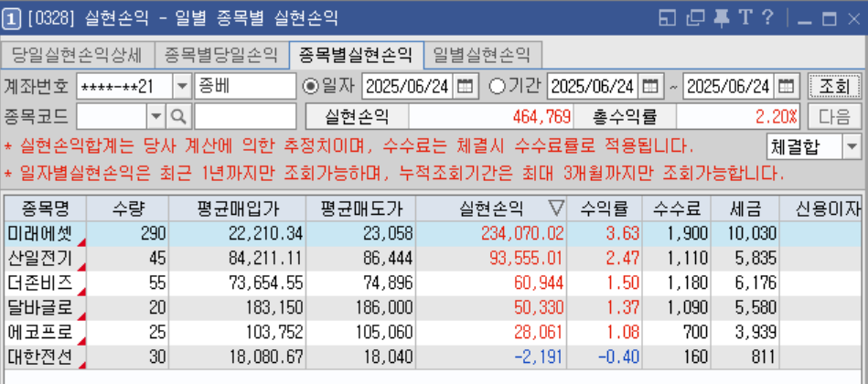Click the stock code search magnifier icon
Viewport: 868px width, 384px height.
coord(178,116)
